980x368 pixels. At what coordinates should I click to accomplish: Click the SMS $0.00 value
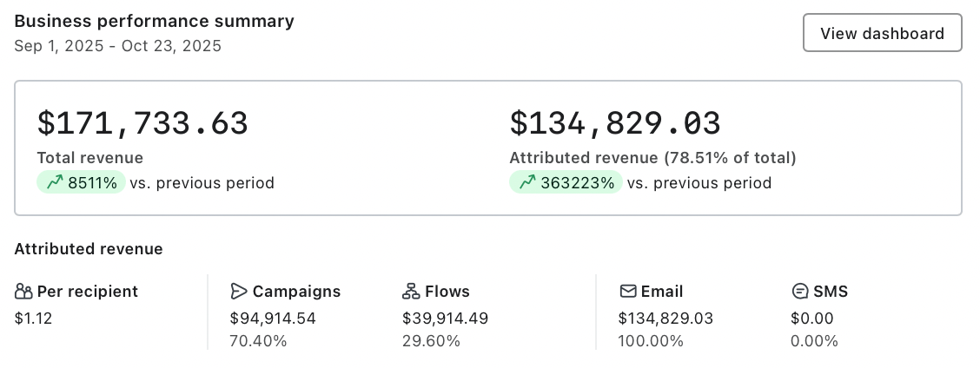tap(811, 319)
